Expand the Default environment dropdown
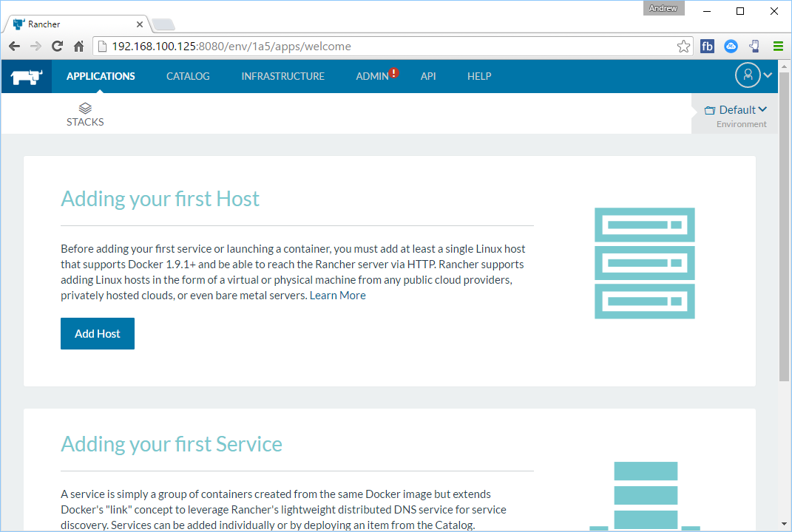This screenshot has width=792, height=532. pos(737,110)
